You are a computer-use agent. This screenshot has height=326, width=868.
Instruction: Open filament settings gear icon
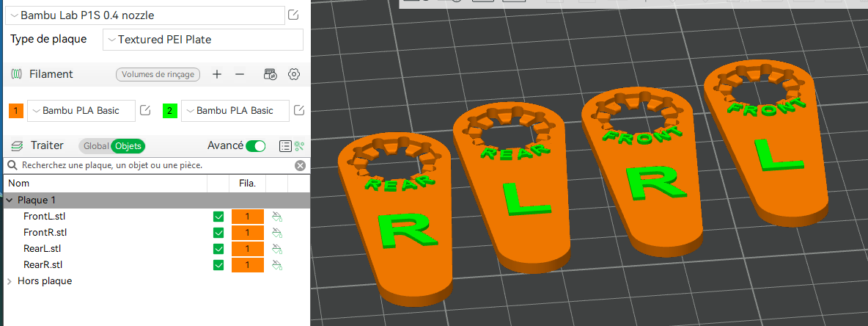294,74
